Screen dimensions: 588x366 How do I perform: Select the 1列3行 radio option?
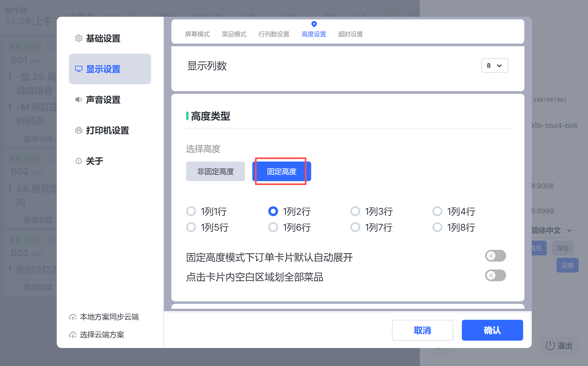click(355, 211)
